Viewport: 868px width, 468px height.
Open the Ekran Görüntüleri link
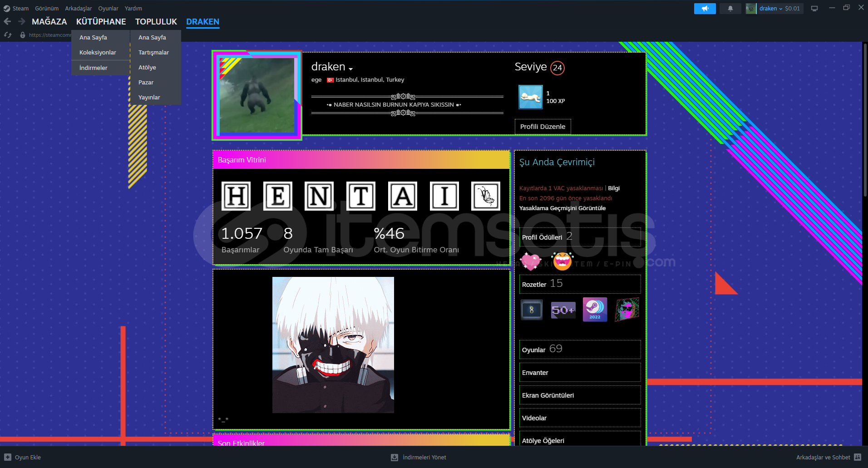click(x=580, y=395)
